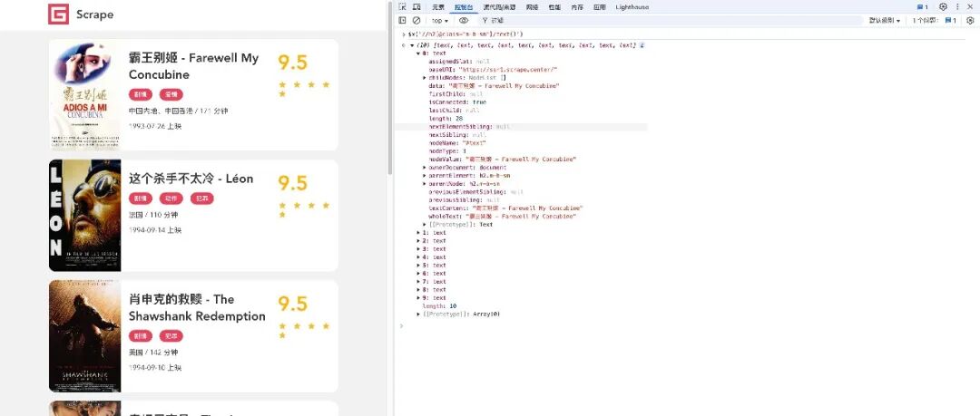Click third genre tag on the Léon card

pos(201,198)
